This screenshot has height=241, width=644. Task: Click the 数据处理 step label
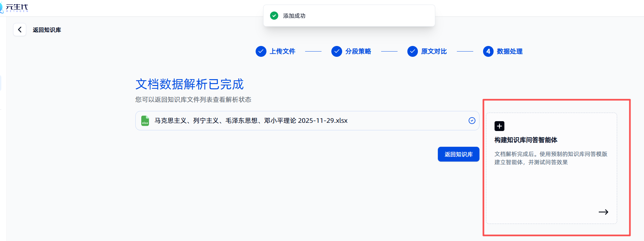(x=510, y=51)
